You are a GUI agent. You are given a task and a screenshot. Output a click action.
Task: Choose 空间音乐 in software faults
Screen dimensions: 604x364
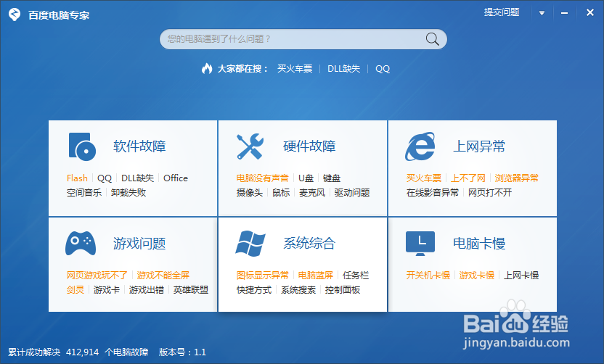click(84, 192)
